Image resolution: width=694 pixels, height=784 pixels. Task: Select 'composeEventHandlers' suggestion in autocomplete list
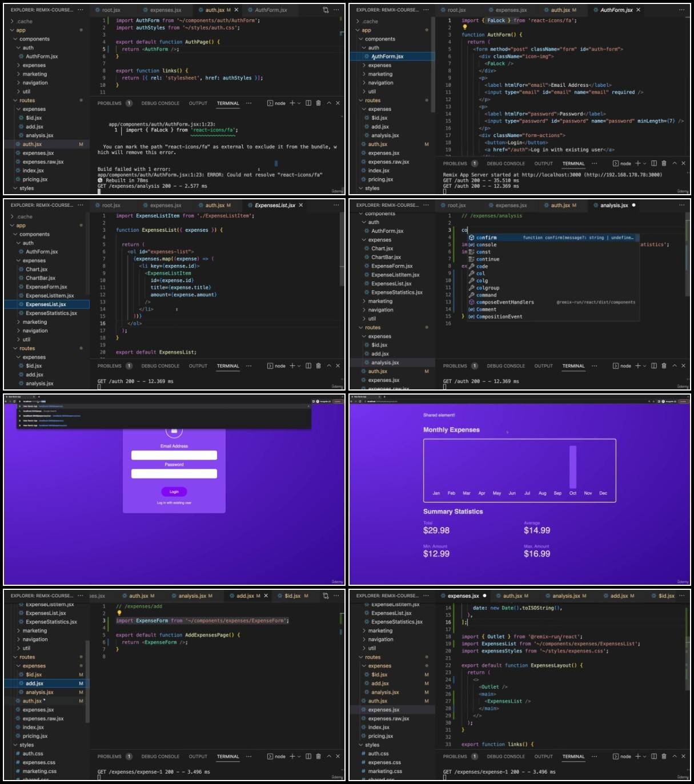552,302
